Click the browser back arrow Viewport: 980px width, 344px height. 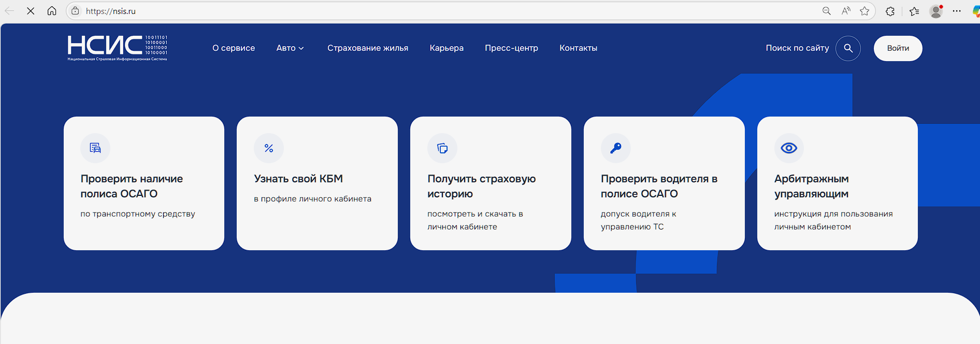9,11
